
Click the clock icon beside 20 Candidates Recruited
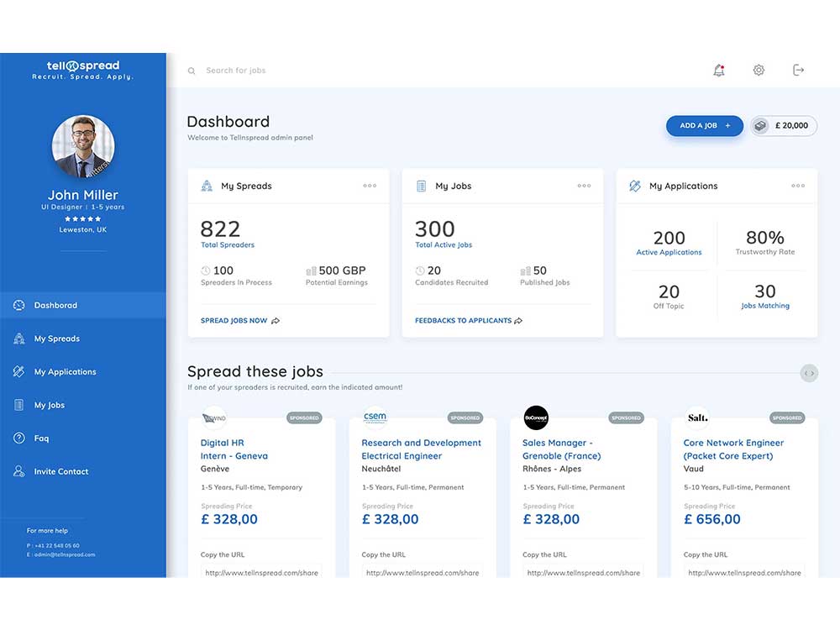pyautogui.click(x=420, y=270)
